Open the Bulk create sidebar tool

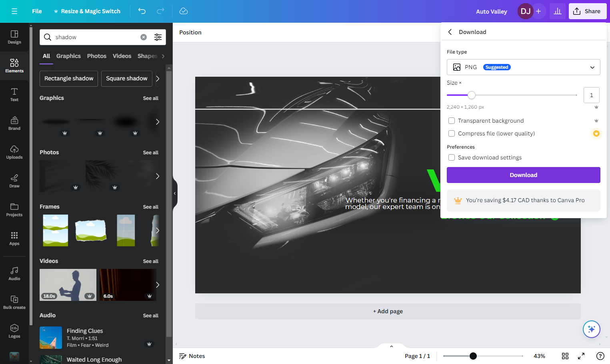coord(14,302)
